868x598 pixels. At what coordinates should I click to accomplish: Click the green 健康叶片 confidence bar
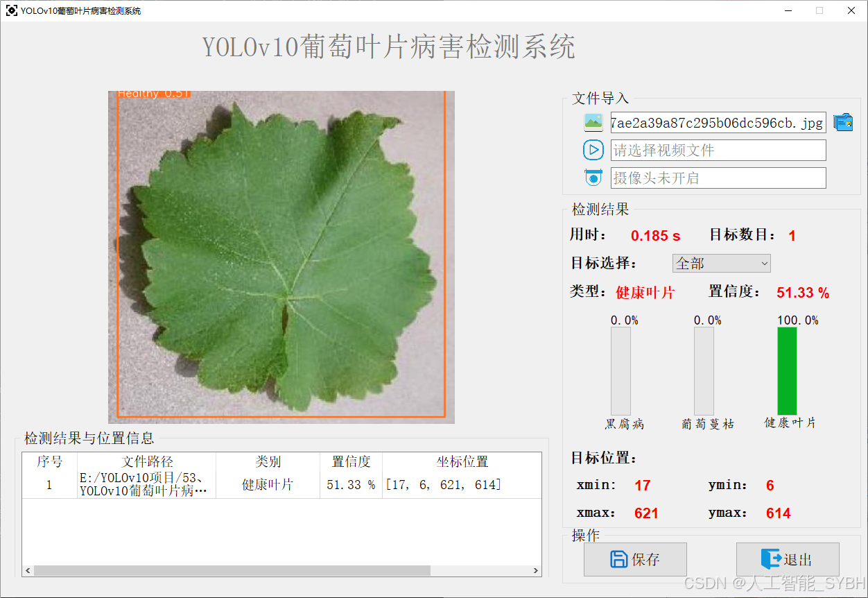coord(788,371)
